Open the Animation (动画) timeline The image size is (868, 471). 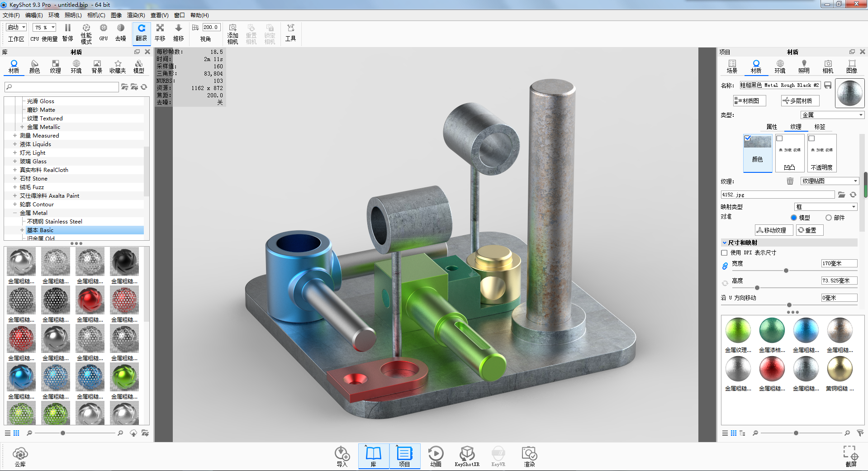click(x=436, y=457)
